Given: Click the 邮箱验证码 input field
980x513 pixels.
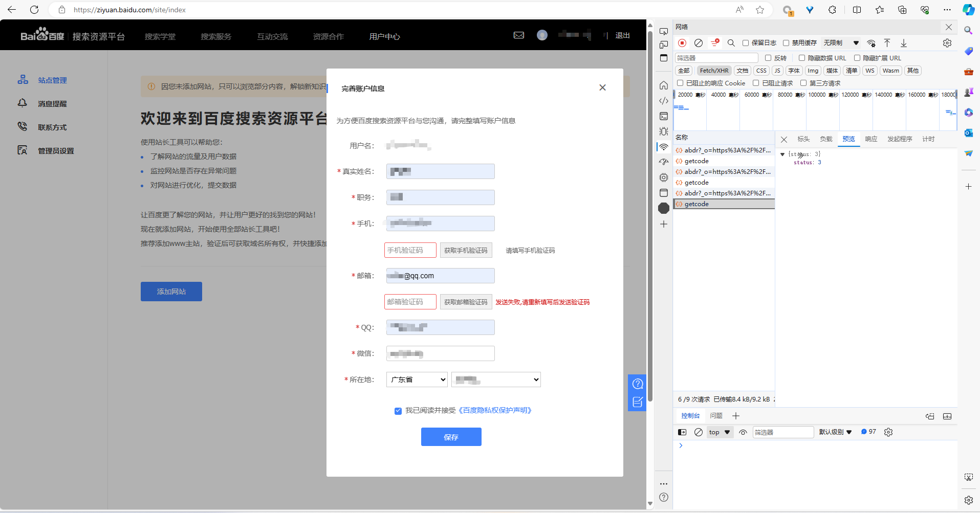Looking at the screenshot, I should coord(410,302).
